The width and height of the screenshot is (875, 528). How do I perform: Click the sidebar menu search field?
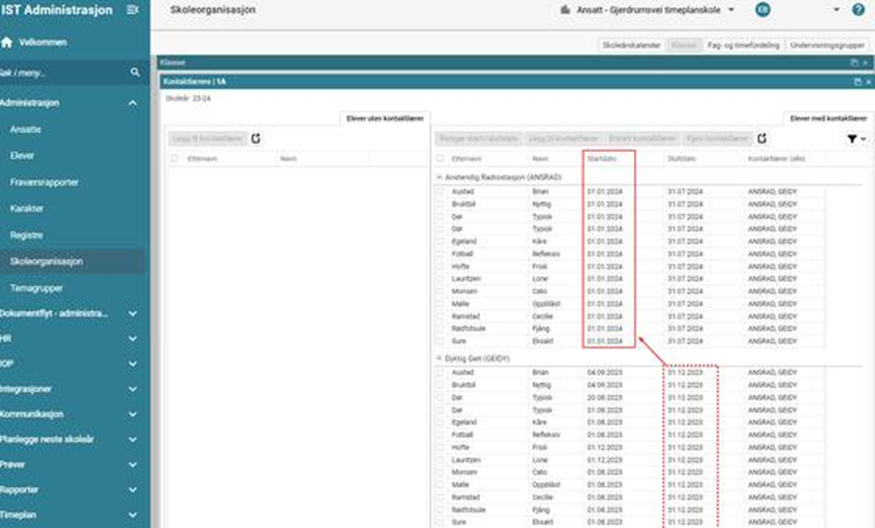(x=60, y=73)
